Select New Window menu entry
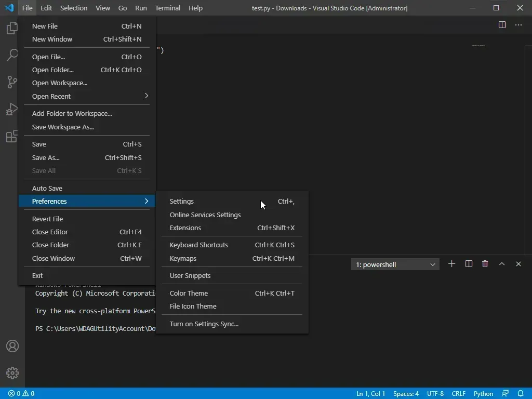The image size is (532, 399). point(87,39)
